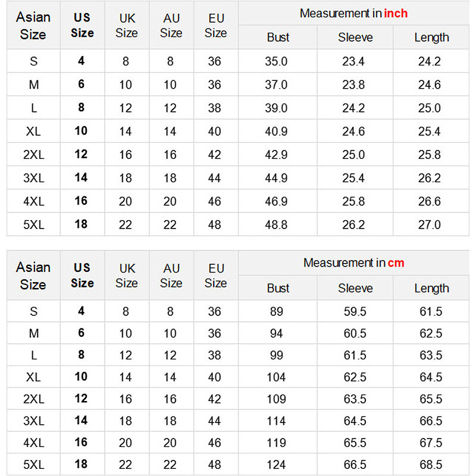The width and height of the screenshot is (476, 476).
Task: Click the "Measurement in cm" header
Action: [x=353, y=263]
